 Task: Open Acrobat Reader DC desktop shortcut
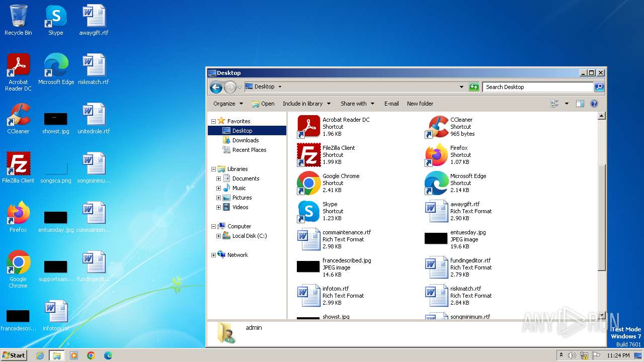pyautogui.click(x=18, y=72)
